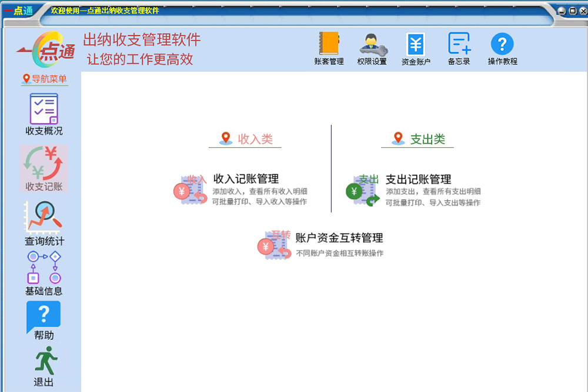This screenshot has height=392, width=588.
Task: Click text 添加支出，查看所有支出明细
Action: click(433, 191)
